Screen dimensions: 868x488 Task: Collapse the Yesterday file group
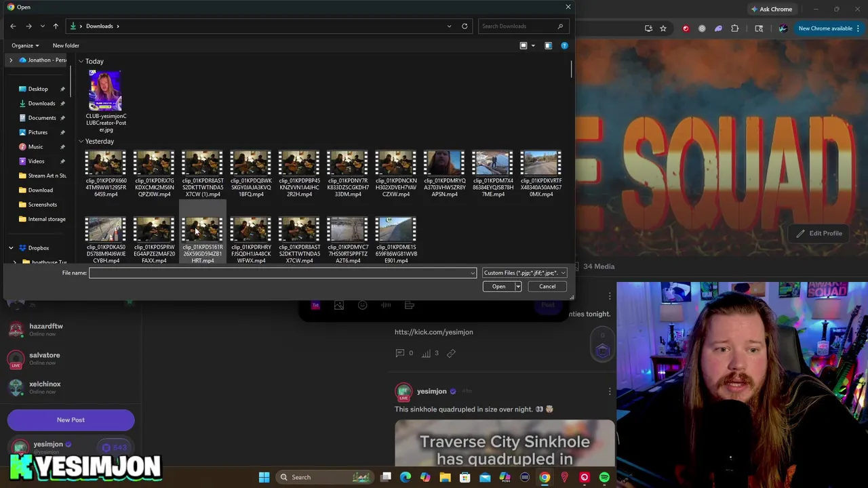point(81,142)
